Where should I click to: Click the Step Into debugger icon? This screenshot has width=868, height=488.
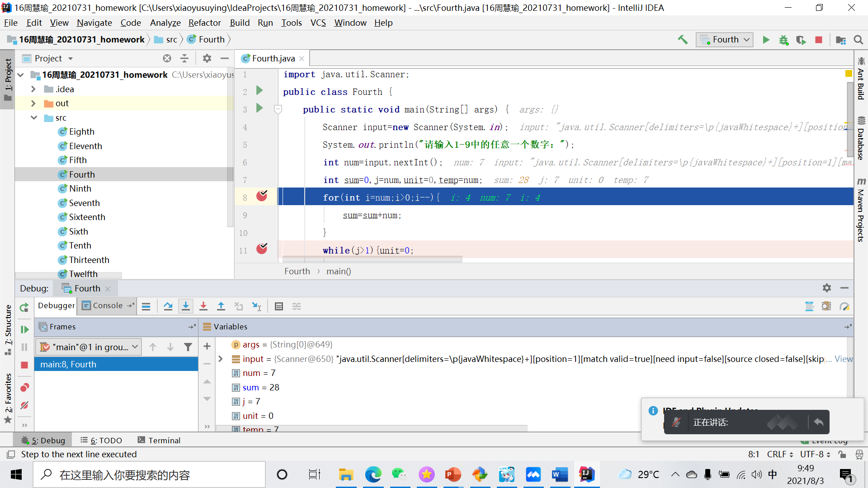185,306
